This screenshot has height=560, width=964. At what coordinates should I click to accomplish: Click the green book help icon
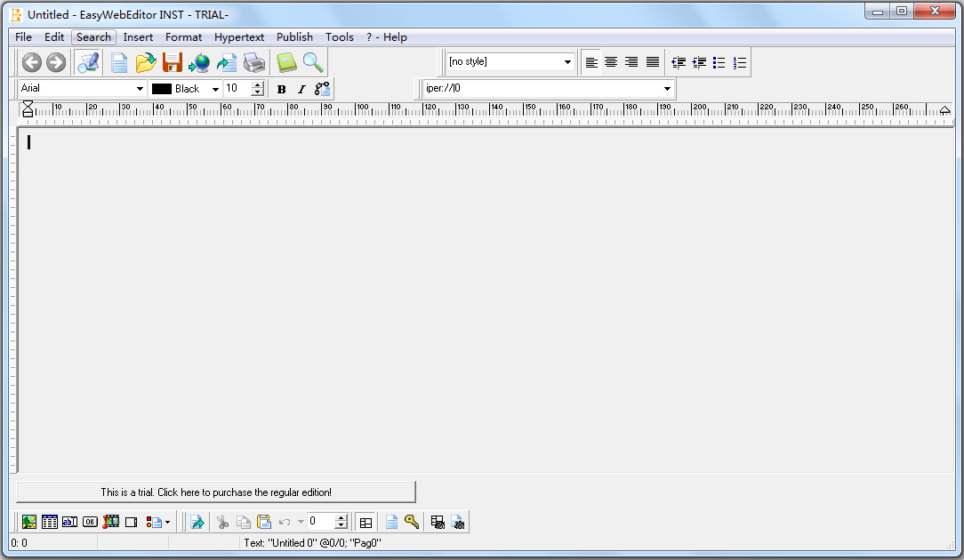pyautogui.click(x=285, y=62)
